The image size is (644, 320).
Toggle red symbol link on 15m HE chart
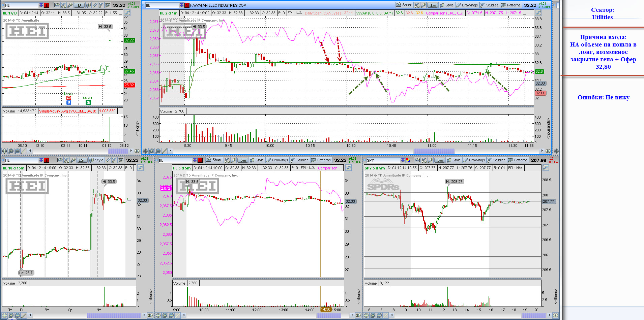pyautogui.click(x=46, y=160)
